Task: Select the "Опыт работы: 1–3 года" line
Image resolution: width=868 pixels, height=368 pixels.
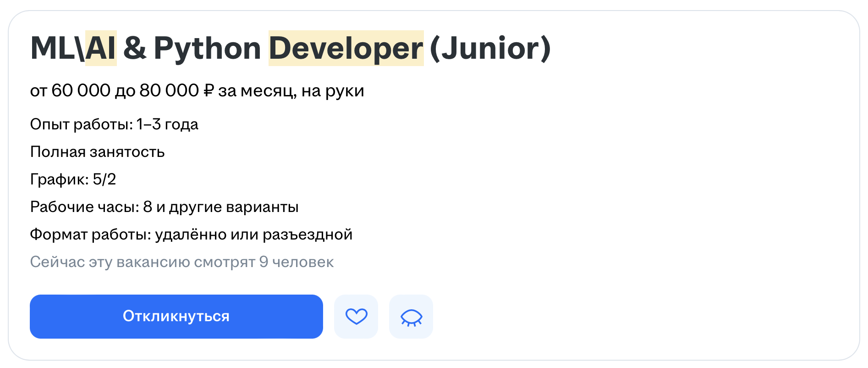Action: [x=114, y=124]
